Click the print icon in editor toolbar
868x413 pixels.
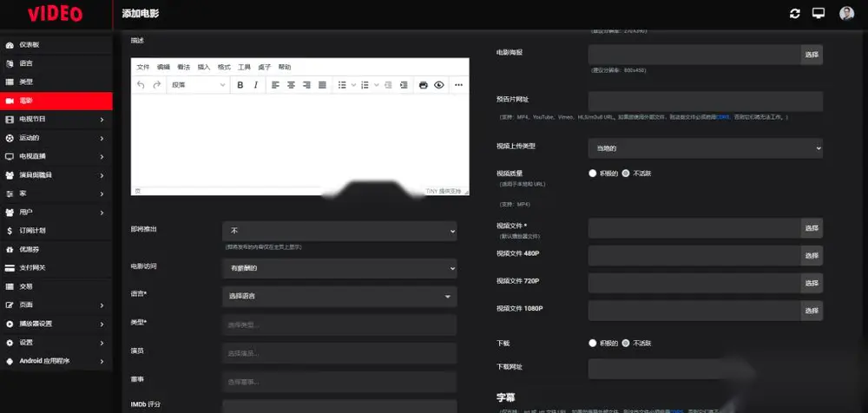click(424, 85)
